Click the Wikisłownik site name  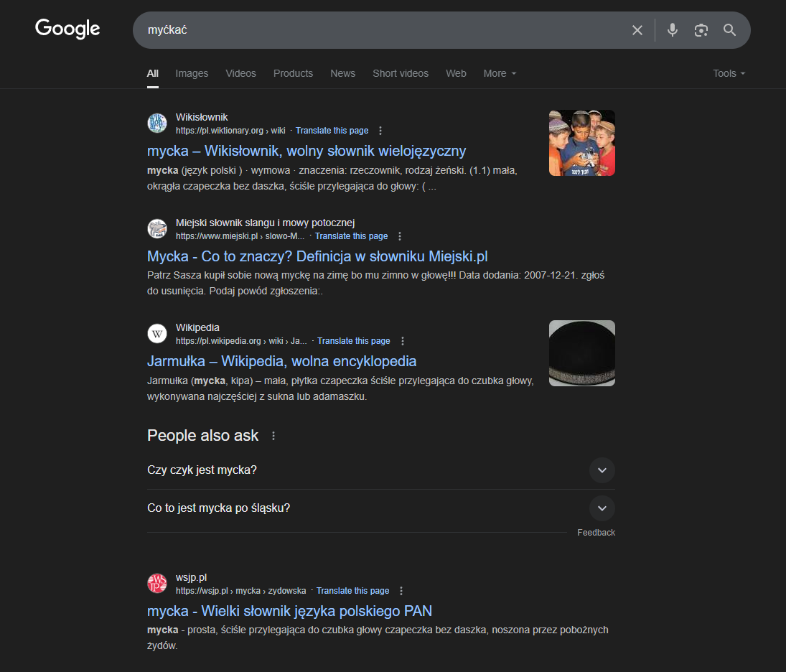202,117
